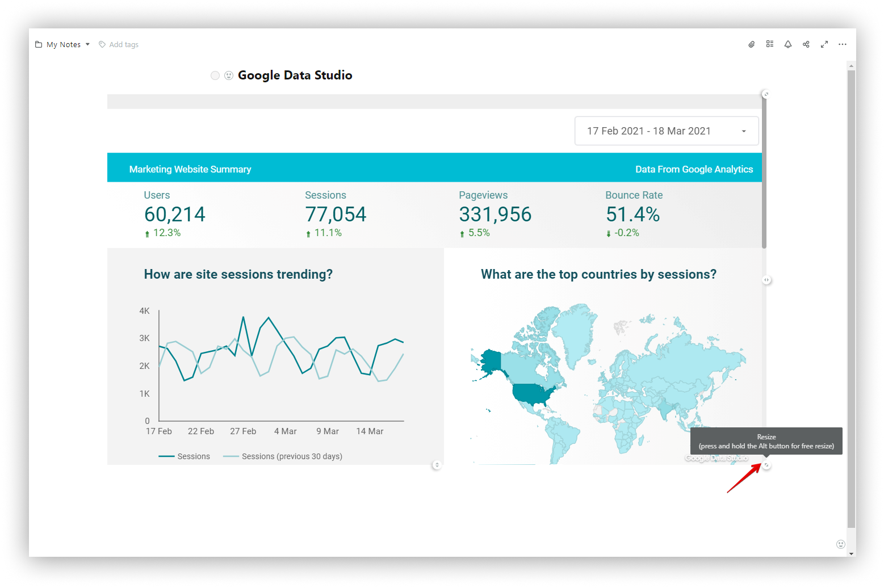This screenshot has width=884, height=588.
Task: Click the smiley feedback icon at bottom right
Action: pos(841,544)
